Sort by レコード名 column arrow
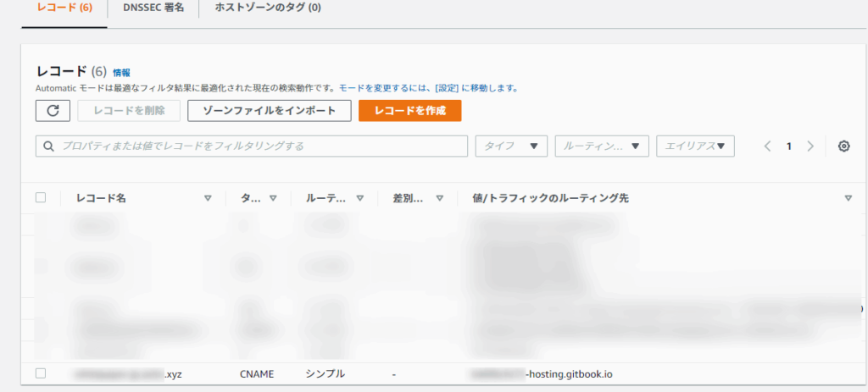The height and width of the screenshot is (392, 868). (208, 198)
